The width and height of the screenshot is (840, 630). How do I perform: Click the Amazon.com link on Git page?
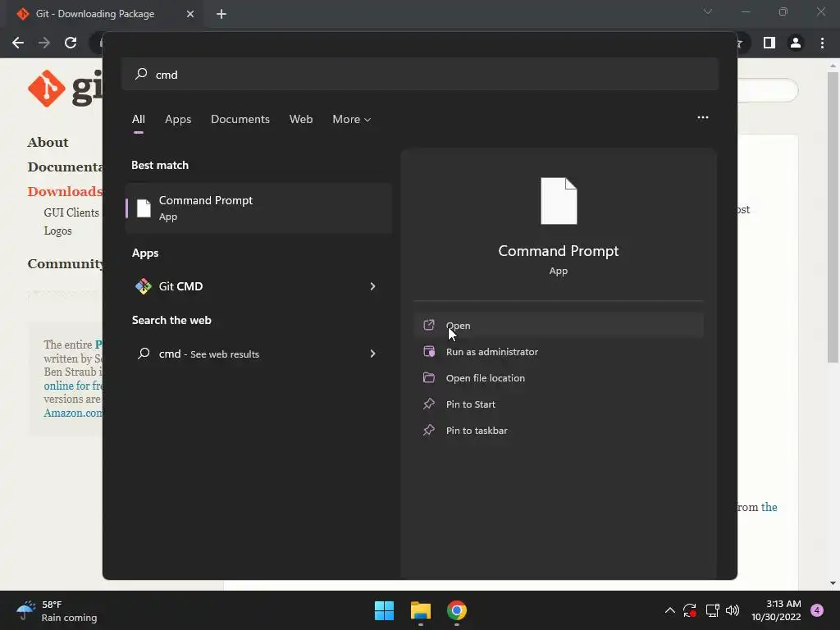click(73, 413)
